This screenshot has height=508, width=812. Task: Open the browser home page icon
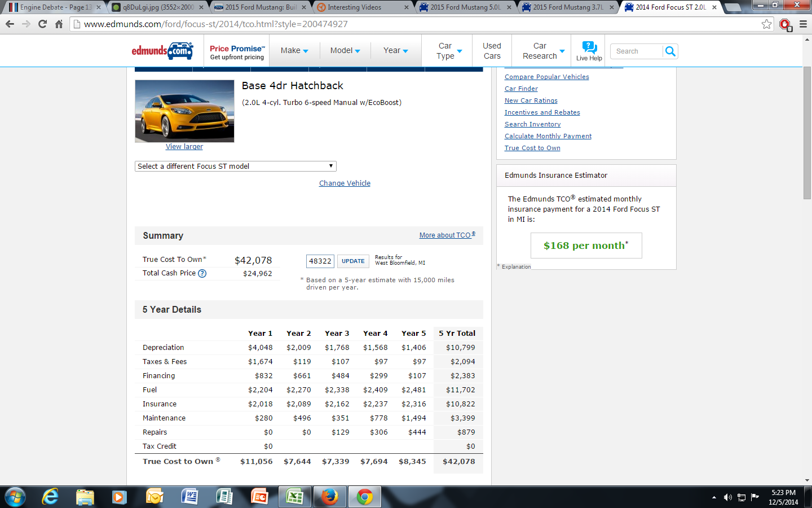point(59,24)
